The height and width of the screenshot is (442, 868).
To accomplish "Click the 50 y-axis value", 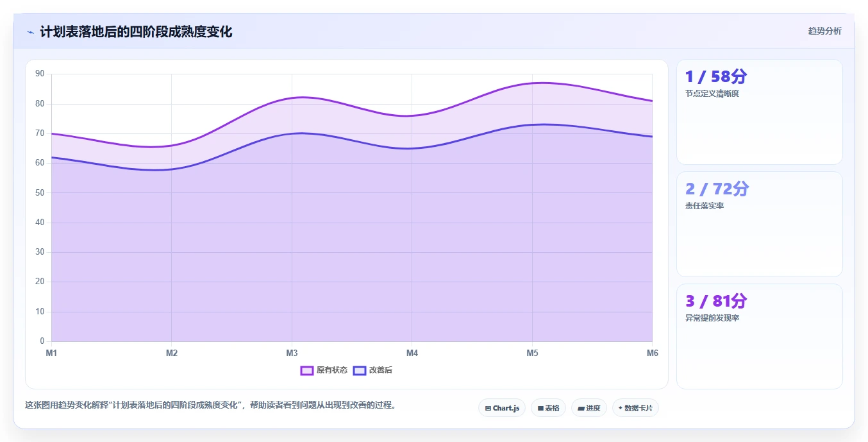I will pyautogui.click(x=40, y=192).
